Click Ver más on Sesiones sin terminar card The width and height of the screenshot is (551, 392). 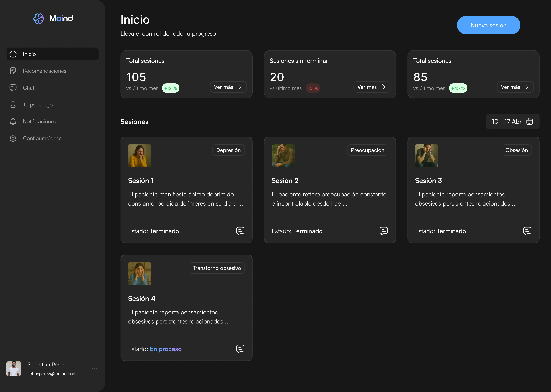(372, 87)
